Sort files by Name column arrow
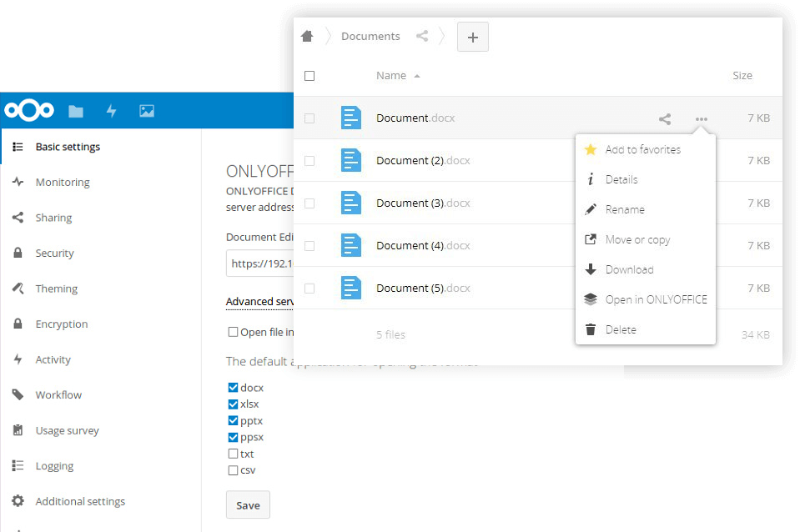 point(417,76)
